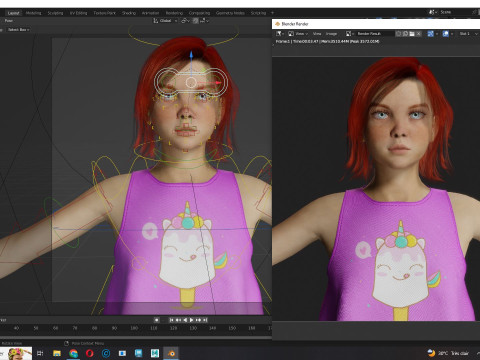Open File Explorer from the taskbar
This screenshot has height=360, width=480.
(x=57, y=353)
